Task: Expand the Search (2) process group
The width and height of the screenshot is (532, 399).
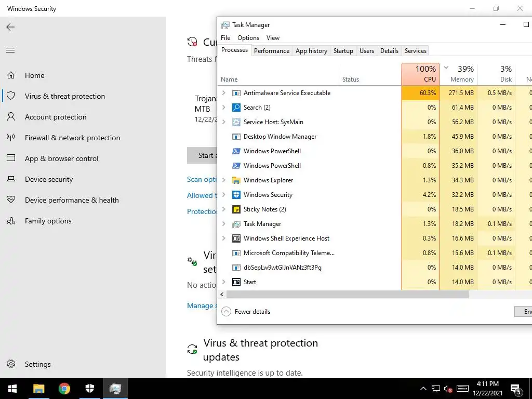Action: tap(223, 107)
